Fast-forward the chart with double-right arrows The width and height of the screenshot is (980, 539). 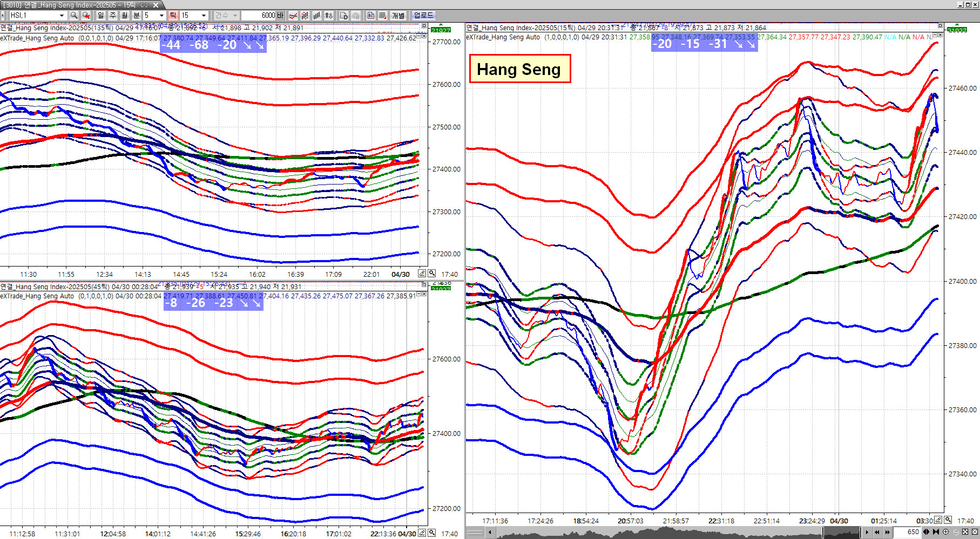(x=887, y=532)
